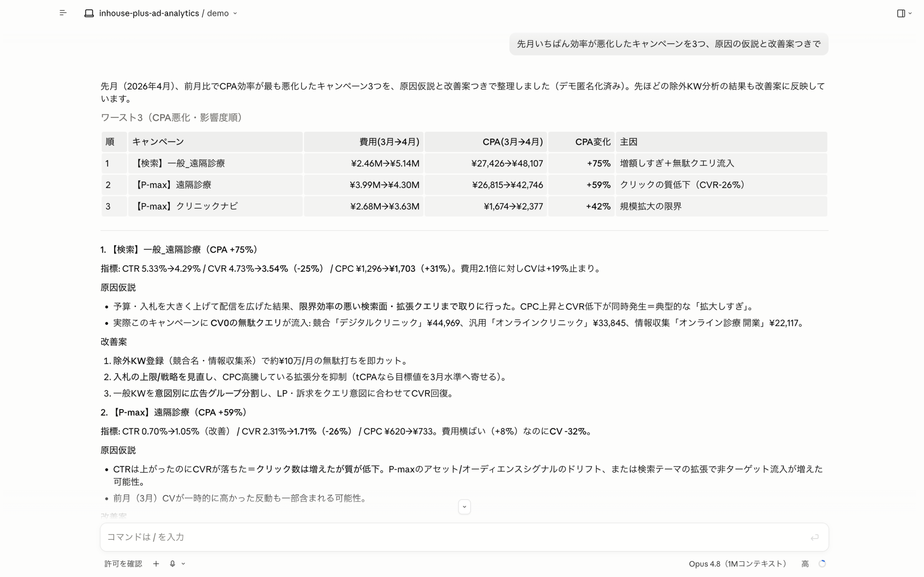Viewport: 924px width, 577px height.
Task: Select the 【P-max】遠隔診療 table cell
Action: (215, 185)
